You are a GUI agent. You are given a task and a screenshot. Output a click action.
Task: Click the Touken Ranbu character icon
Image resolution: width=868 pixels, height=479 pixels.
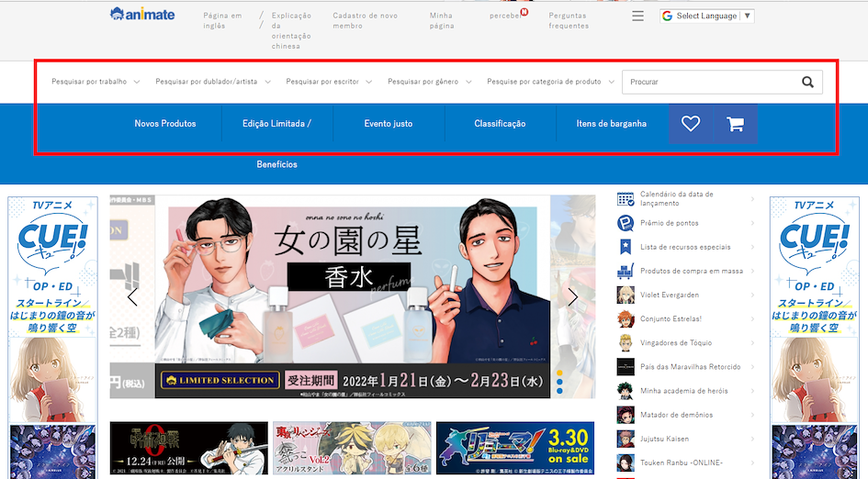[x=626, y=462]
